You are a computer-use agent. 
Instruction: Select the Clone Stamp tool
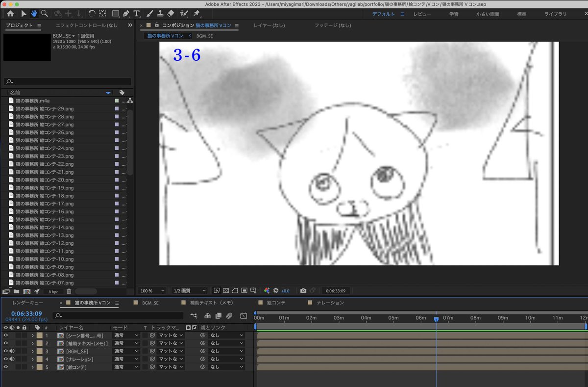click(x=161, y=13)
